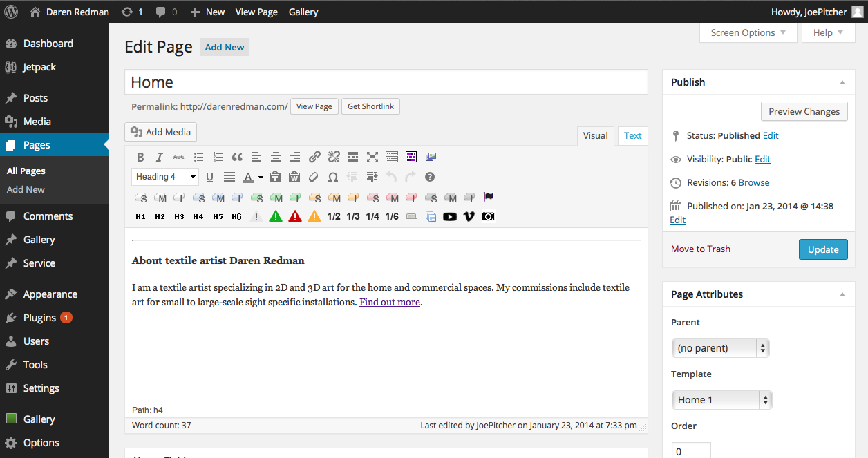868x458 pixels.
Task: Clear formatting with the eraser icon
Action: point(314,177)
